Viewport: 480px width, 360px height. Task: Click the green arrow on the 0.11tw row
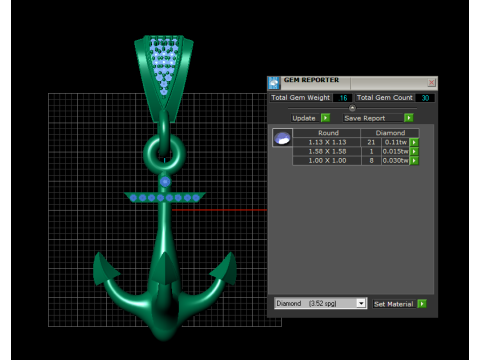click(x=414, y=142)
